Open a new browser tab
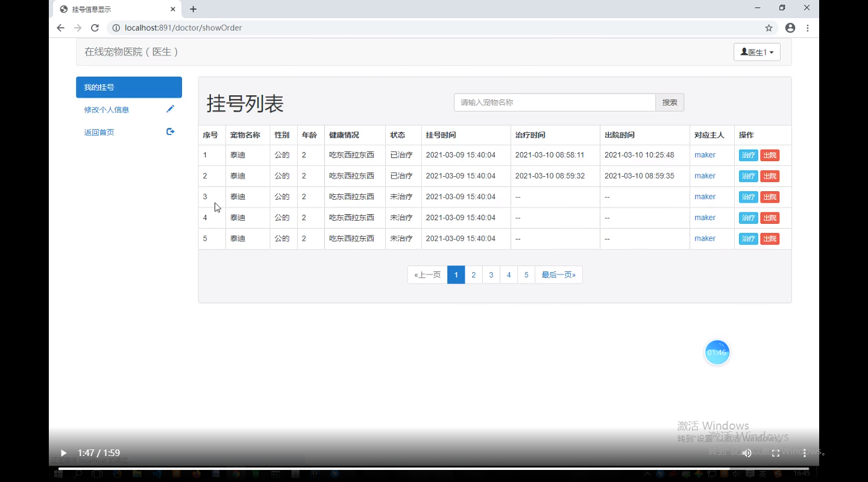Screen dimensions: 868x482 click(193, 9)
